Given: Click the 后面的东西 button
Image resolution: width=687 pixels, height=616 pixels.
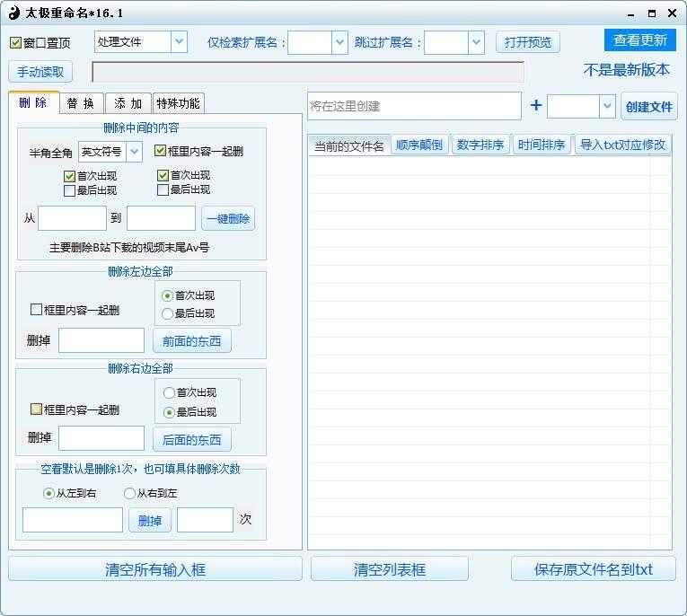Looking at the screenshot, I should [x=192, y=439].
